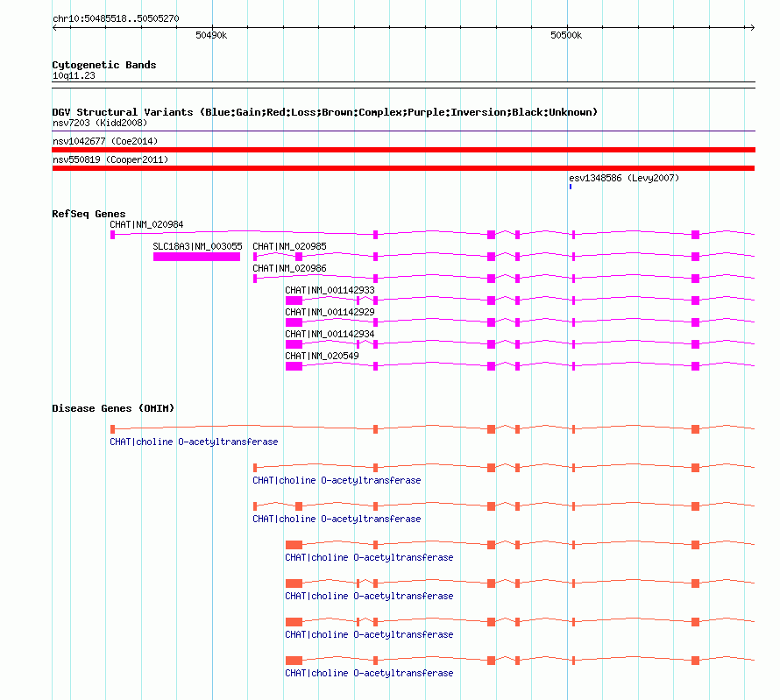
Task: Click the left arrow of the ruler
Action: tap(54, 27)
